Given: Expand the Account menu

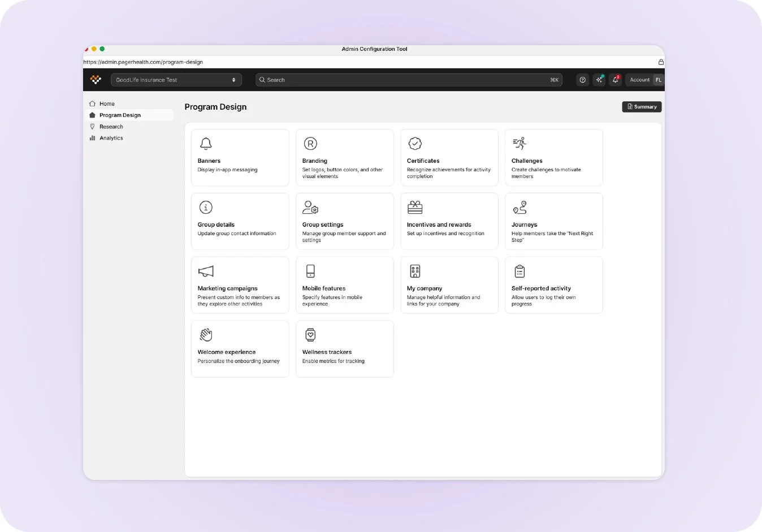Looking at the screenshot, I should click(x=639, y=80).
